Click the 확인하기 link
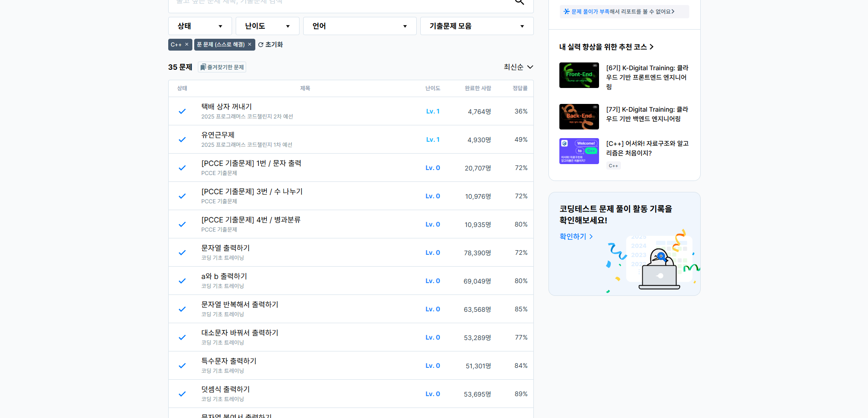The width and height of the screenshot is (868, 418). pyautogui.click(x=576, y=237)
